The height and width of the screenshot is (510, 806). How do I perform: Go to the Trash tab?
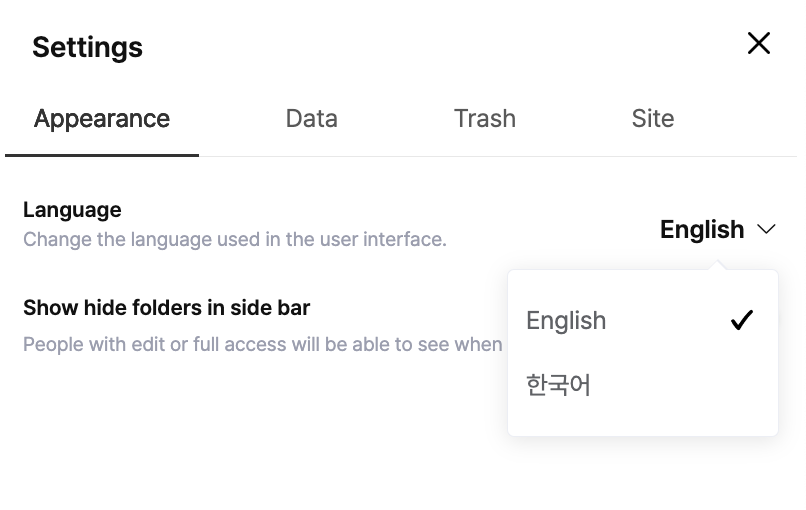(484, 119)
